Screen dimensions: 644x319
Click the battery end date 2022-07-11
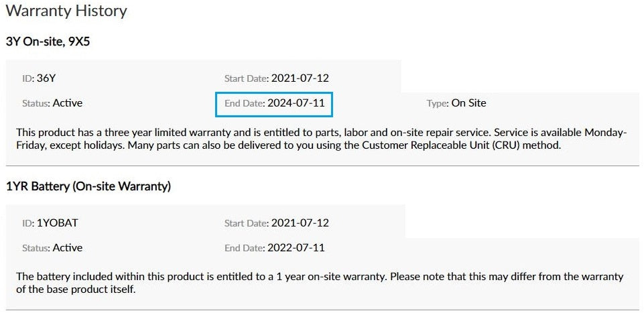296,248
